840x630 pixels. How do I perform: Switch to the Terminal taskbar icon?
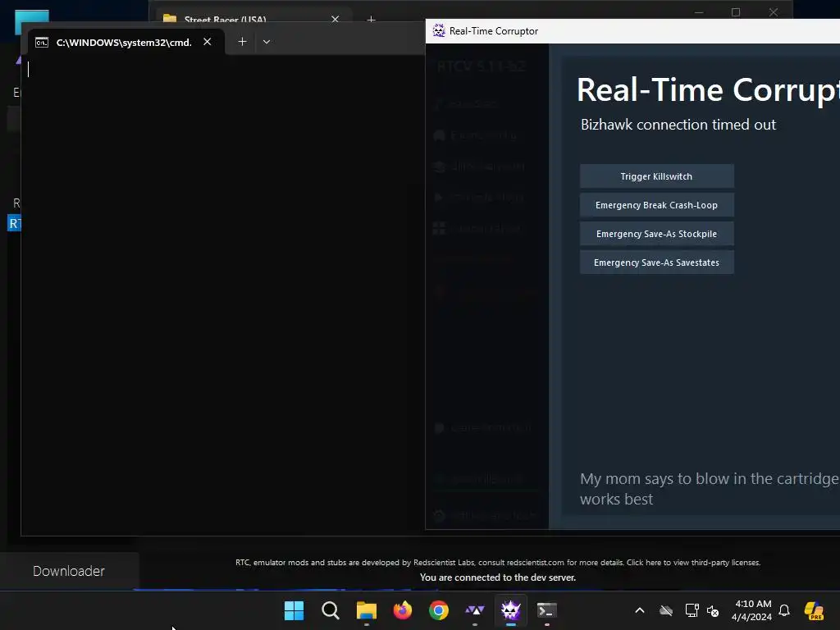click(x=547, y=610)
